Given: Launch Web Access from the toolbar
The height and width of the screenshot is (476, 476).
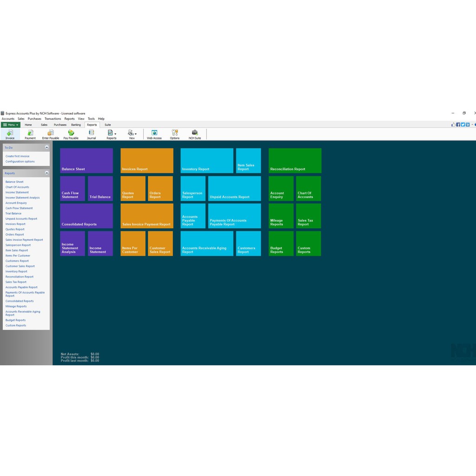Looking at the screenshot, I should tap(154, 134).
